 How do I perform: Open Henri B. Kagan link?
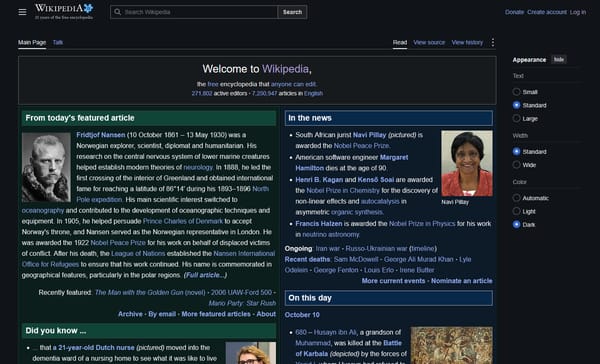[x=319, y=180]
